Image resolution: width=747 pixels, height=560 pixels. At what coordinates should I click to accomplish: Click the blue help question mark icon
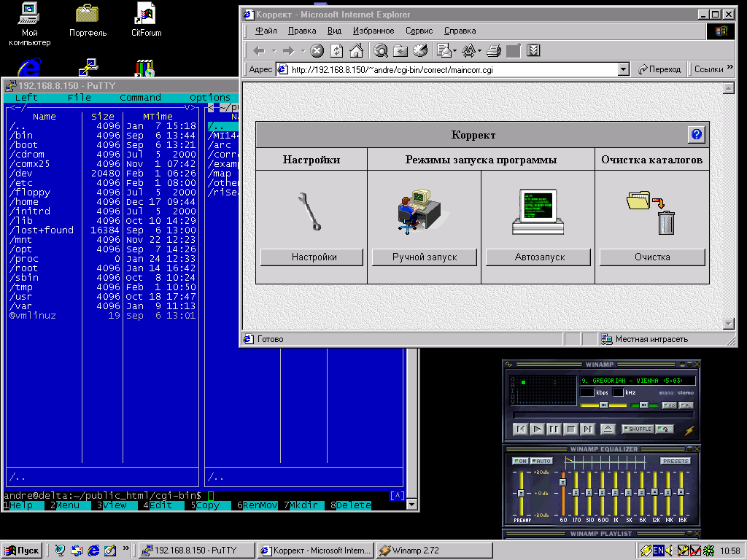point(696,134)
